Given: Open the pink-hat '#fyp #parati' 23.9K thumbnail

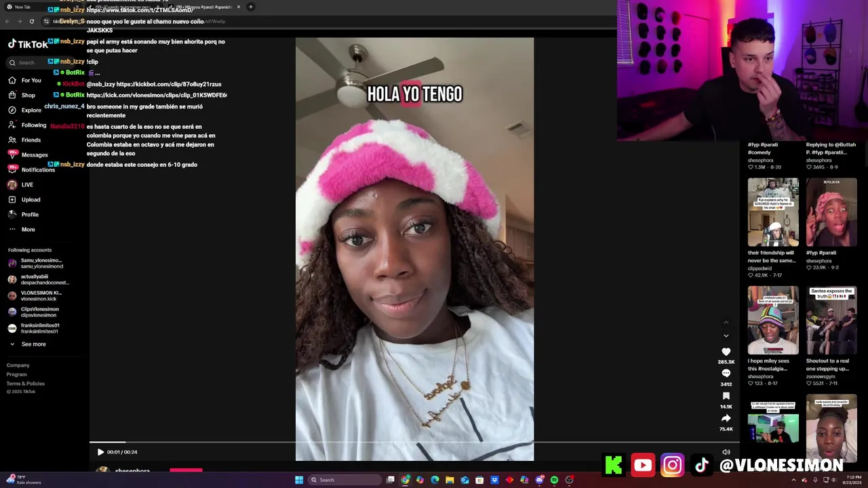Looking at the screenshot, I should tap(831, 212).
